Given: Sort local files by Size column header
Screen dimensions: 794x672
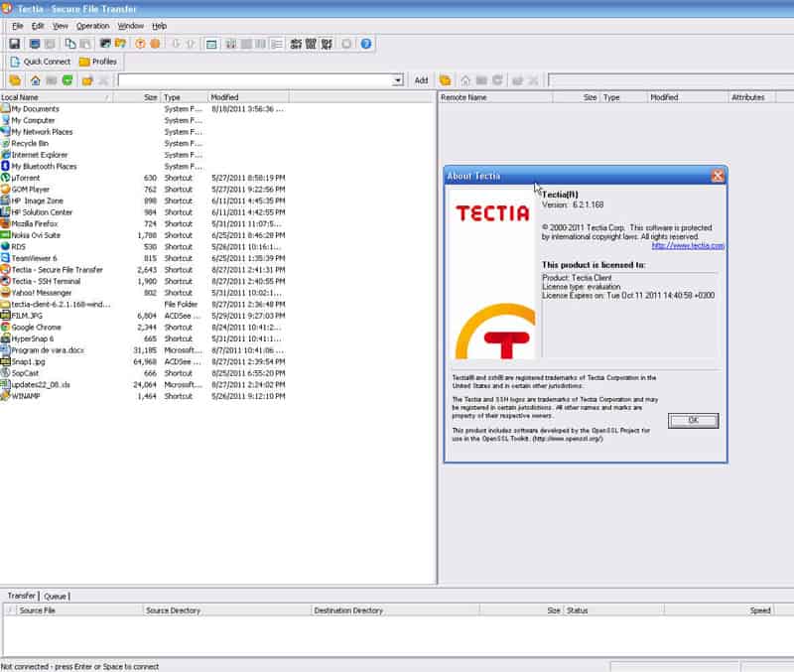Looking at the screenshot, I should pyautogui.click(x=136, y=97).
